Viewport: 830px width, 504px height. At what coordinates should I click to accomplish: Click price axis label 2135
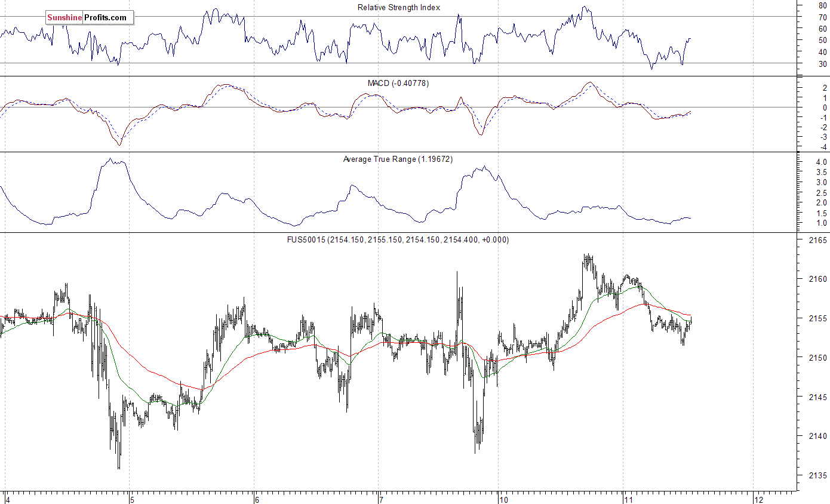[819, 475]
